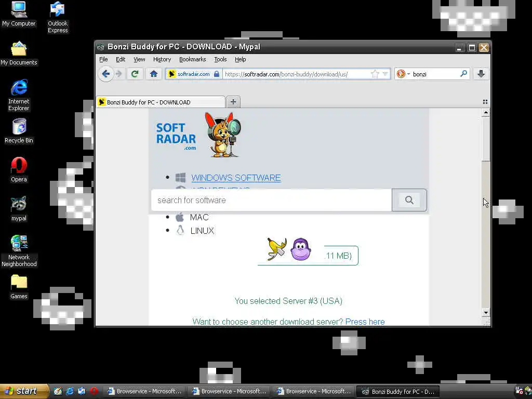The height and width of the screenshot is (399, 532).
Task: Click the Soft Radar squirrel mascot image
Action: [x=222, y=135]
